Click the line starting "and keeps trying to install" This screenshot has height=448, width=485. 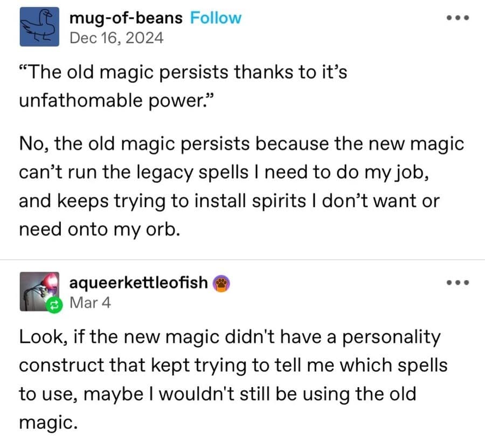point(229,201)
